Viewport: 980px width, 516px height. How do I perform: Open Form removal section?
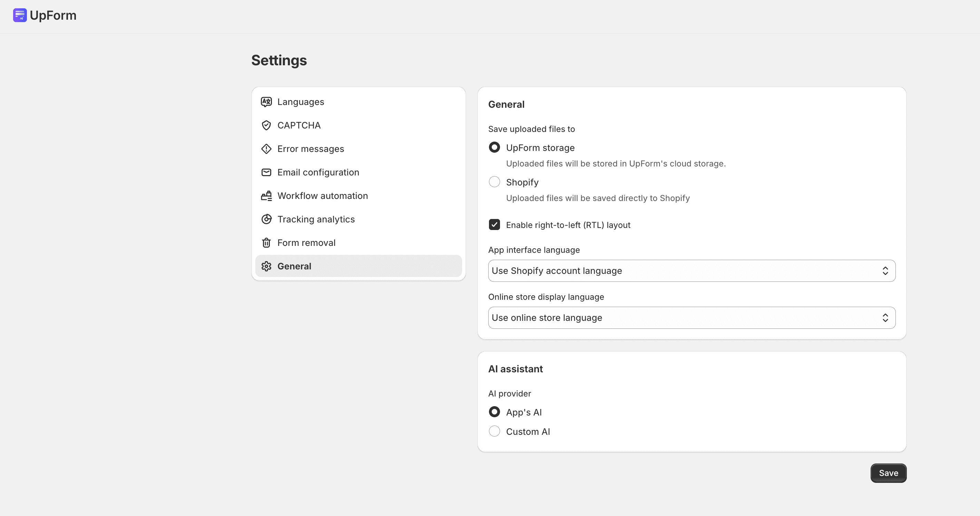359,242
